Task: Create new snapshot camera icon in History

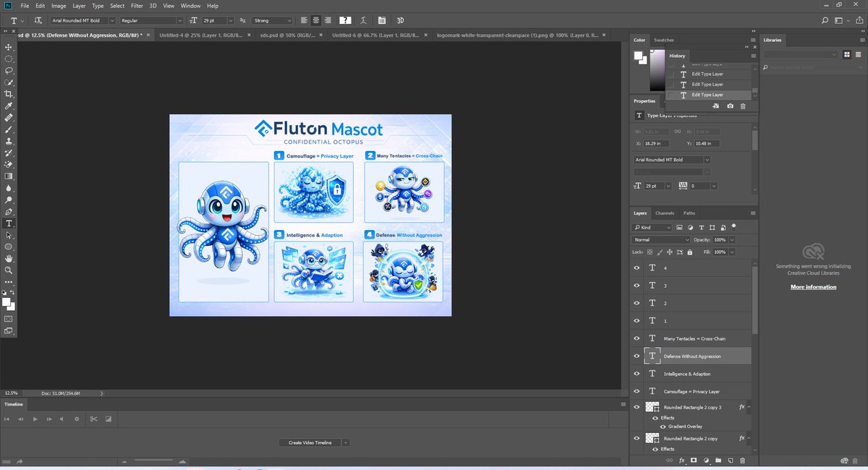Action: (730, 106)
